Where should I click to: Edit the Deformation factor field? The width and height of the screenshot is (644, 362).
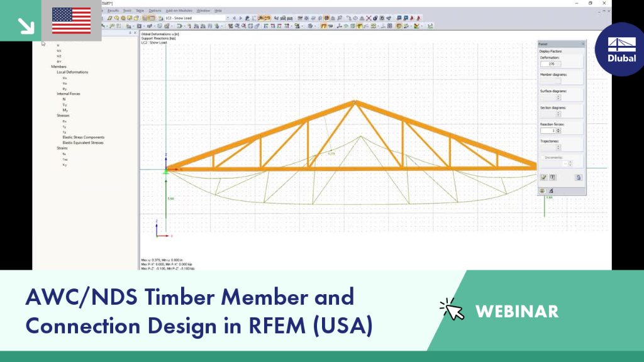(550, 64)
